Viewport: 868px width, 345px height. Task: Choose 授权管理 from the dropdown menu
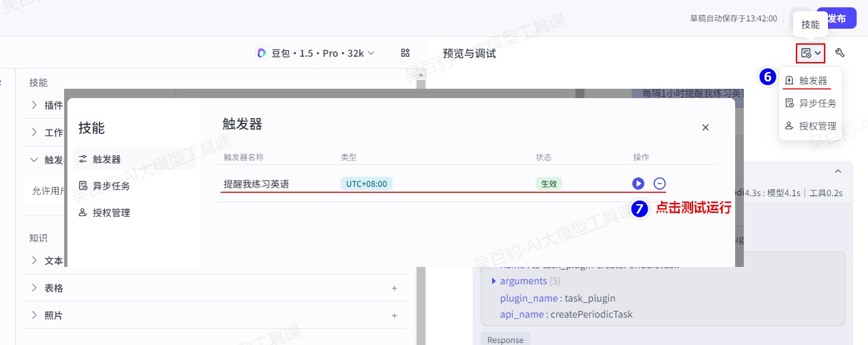(x=812, y=125)
